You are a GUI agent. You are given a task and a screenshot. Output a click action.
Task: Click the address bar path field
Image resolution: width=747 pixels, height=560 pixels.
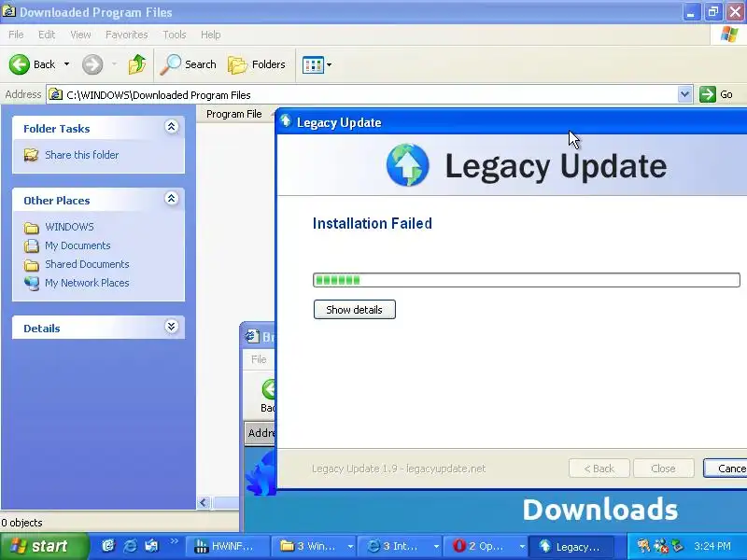click(x=362, y=95)
